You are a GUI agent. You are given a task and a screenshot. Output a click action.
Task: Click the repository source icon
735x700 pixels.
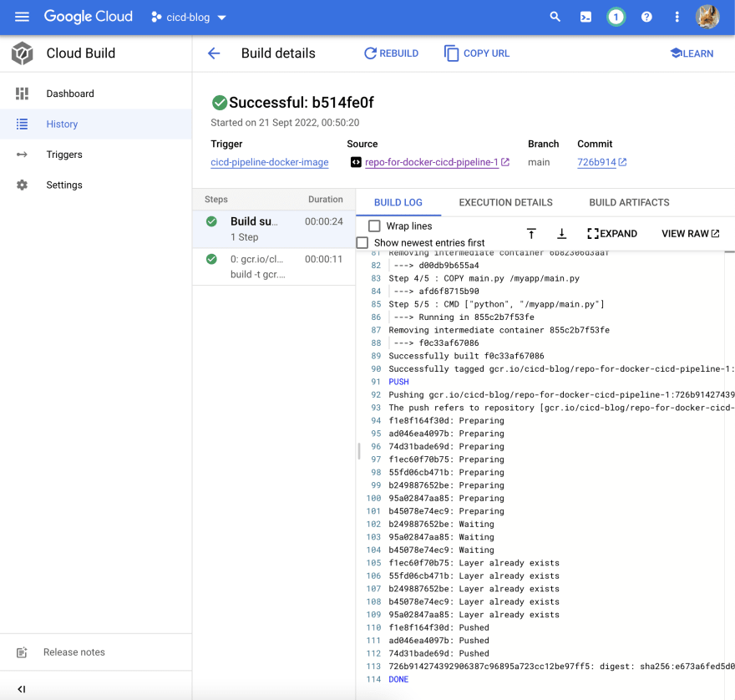[356, 162]
